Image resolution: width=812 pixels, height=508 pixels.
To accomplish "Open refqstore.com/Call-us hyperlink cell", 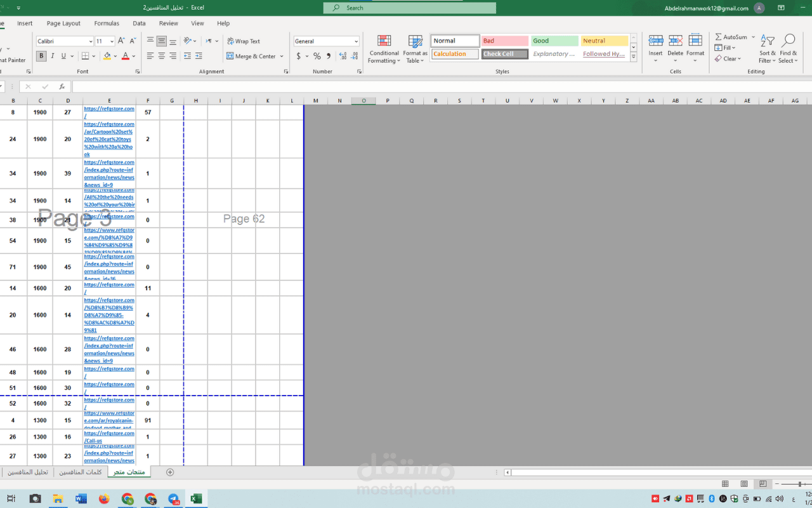I will tap(109, 437).
